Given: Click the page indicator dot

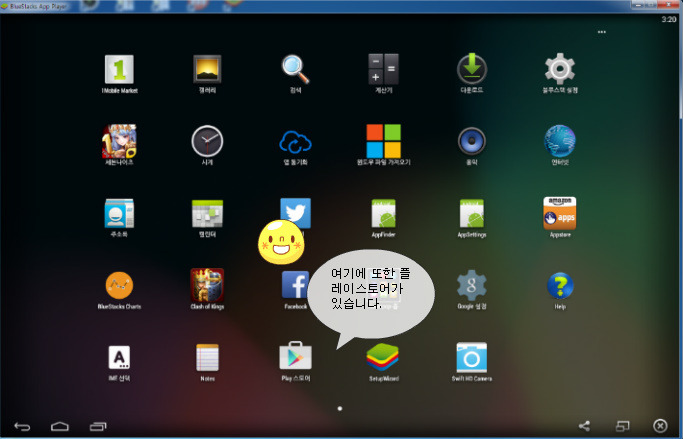Looking at the screenshot, I should pos(340,409).
